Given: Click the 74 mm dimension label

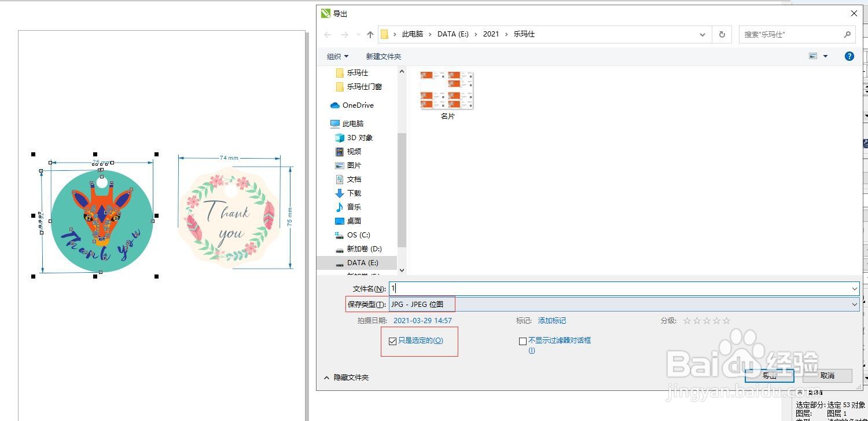Looking at the screenshot, I should coord(229,158).
